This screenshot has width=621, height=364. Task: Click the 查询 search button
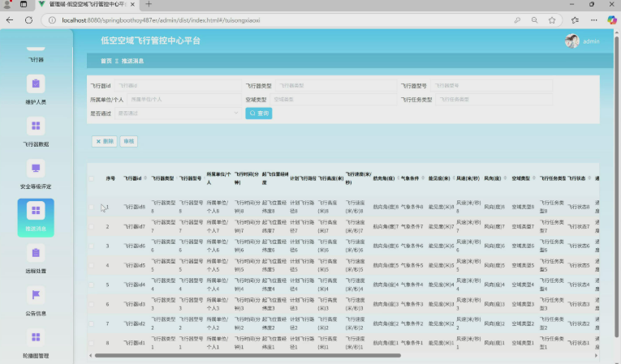coord(259,113)
